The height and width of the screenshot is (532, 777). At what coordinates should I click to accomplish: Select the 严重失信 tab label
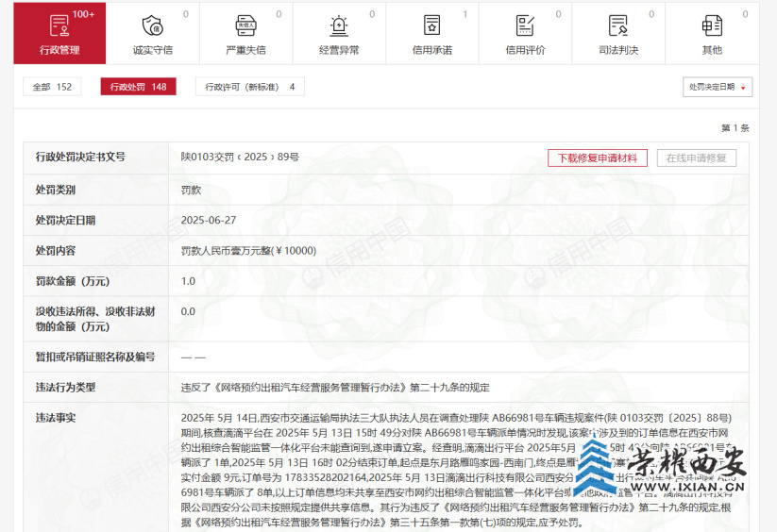click(245, 50)
